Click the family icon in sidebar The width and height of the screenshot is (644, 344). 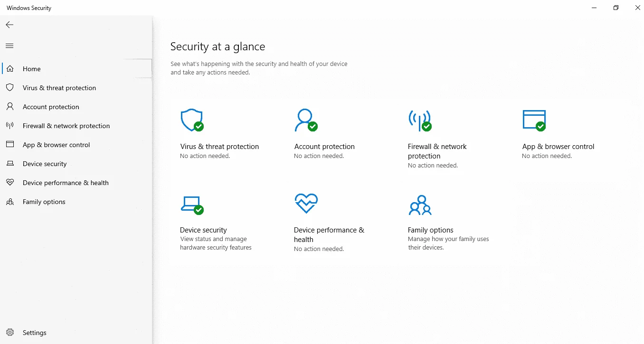[10, 202]
